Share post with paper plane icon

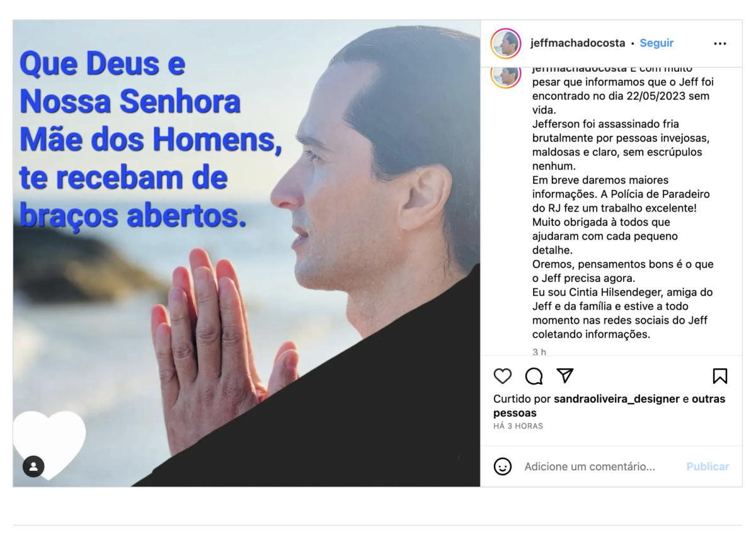coord(565,376)
